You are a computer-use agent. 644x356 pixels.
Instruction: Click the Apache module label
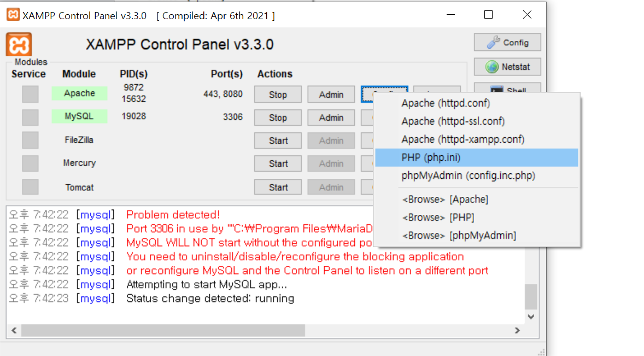[x=79, y=93]
